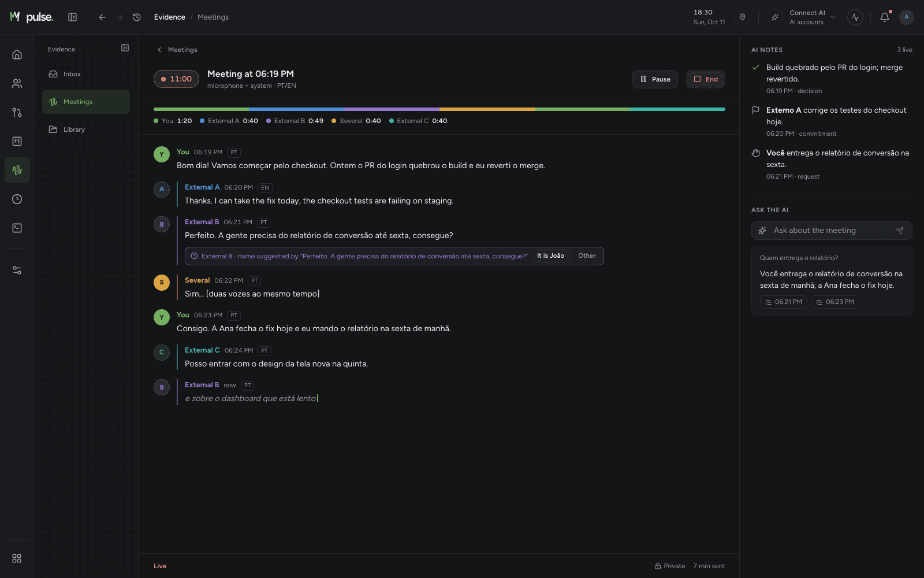This screenshot has height=578, width=924.
Task: Open the People icon in left rail
Action: (17, 83)
